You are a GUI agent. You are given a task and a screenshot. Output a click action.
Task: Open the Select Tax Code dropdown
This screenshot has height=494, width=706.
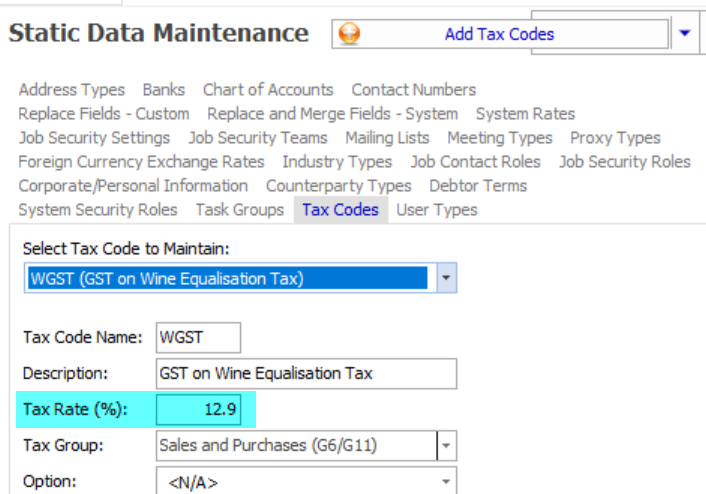pyautogui.click(x=447, y=278)
